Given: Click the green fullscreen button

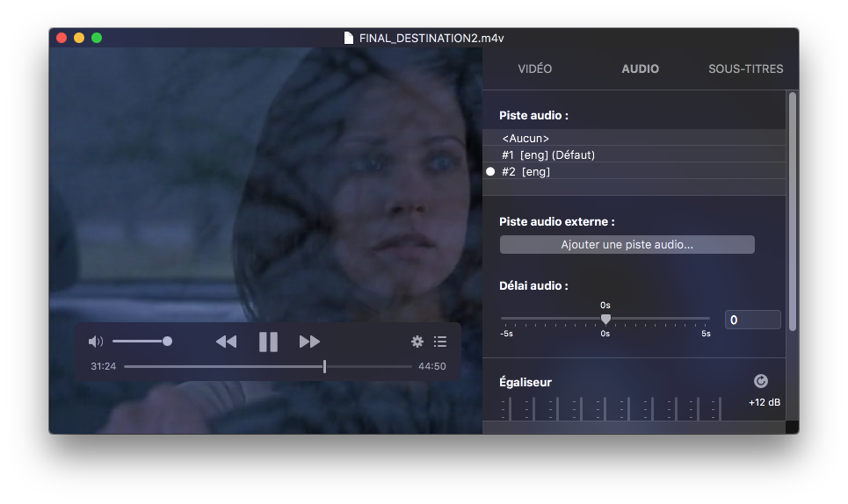Looking at the screenshot, I should coord(97,38).
